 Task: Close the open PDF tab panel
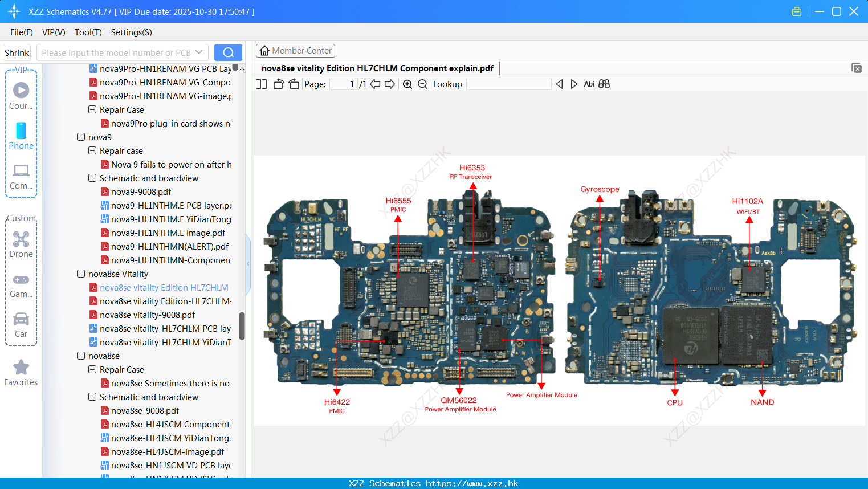coord(857,68)
